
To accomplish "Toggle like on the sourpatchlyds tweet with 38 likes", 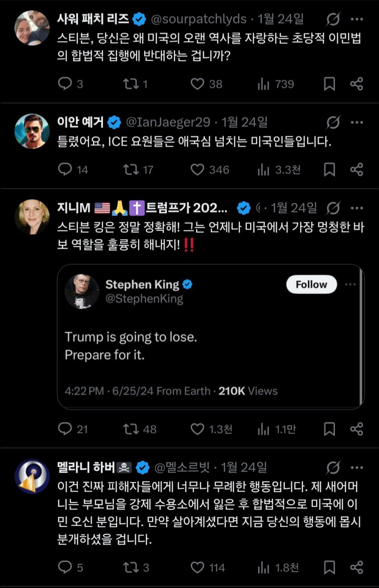I will (x=197, y=84).
